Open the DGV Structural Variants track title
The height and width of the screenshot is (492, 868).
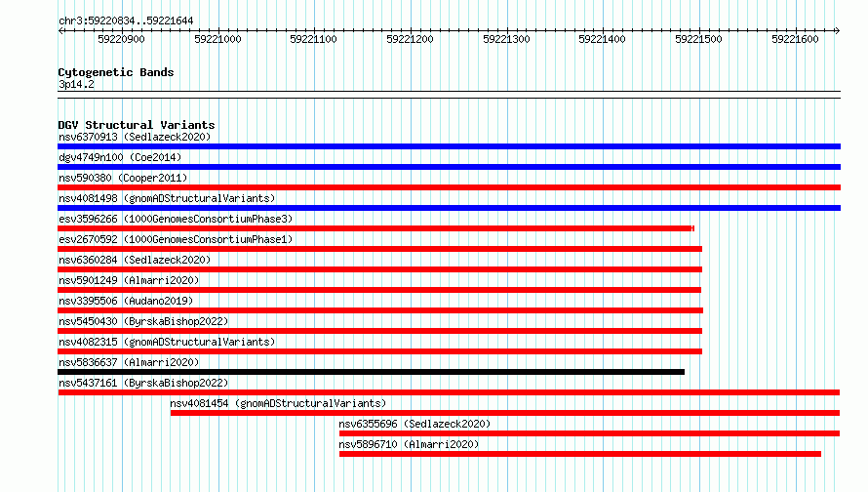[137, 125]
